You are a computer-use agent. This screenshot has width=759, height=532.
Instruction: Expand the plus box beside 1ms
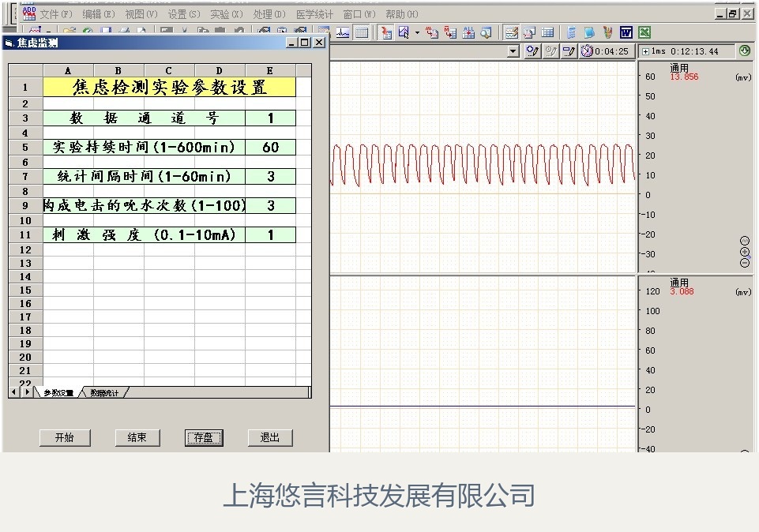(645, 52)
